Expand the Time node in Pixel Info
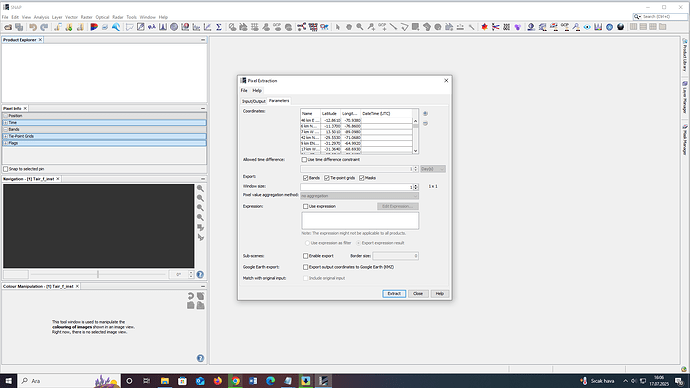 pyautogui.click(x=6, y=123)
